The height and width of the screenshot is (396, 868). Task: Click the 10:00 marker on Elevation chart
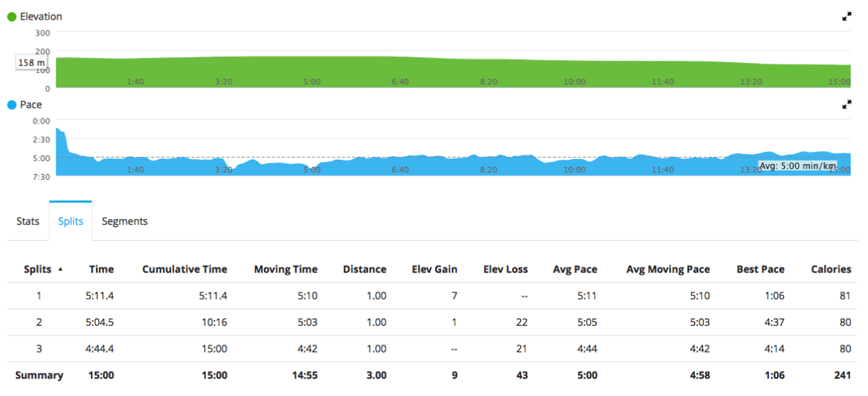pyautogui.click(x=574, y=82)
